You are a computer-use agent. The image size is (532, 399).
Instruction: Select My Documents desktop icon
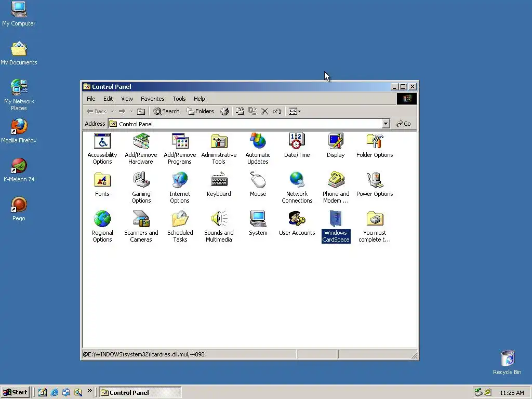click(19, 53)
